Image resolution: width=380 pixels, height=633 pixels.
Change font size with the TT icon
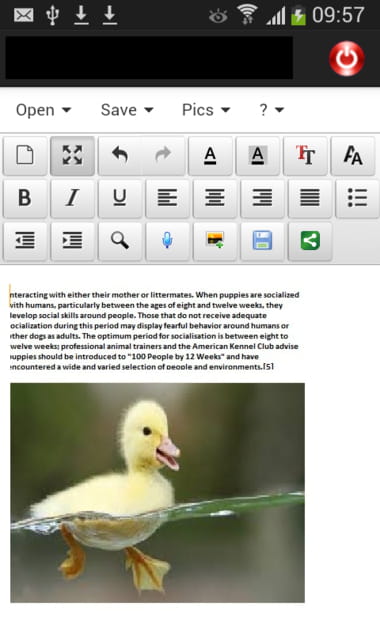coord(305,155)
